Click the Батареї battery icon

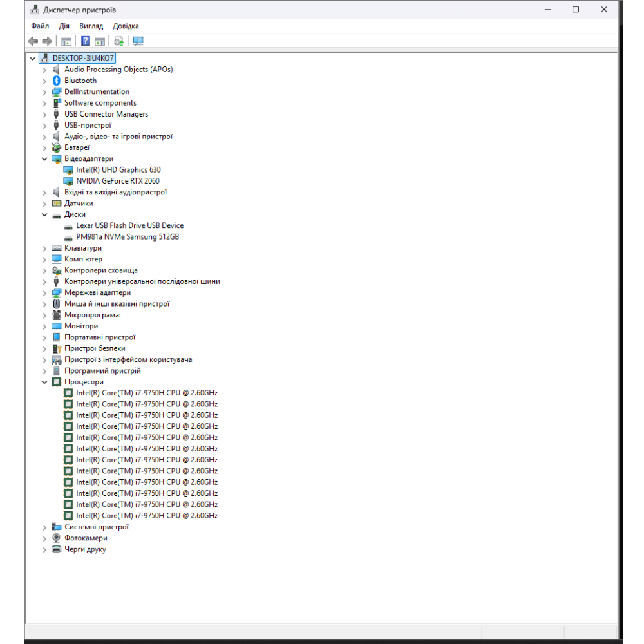[57, 147]
